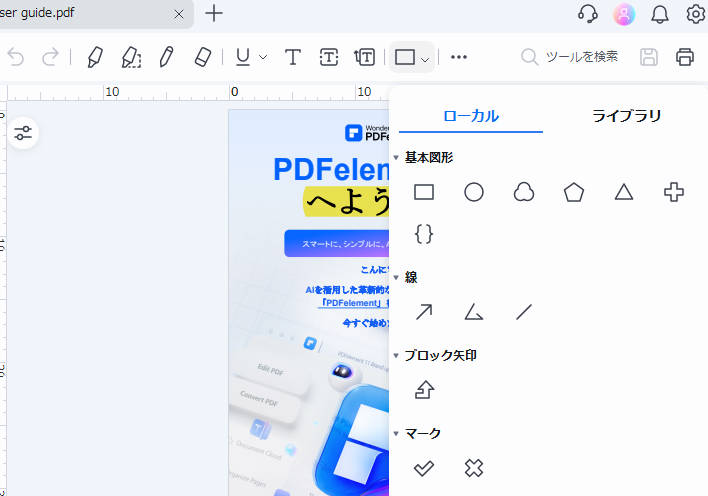Viewport: 708px width, 496px height.
Task: Click the tool search field
Action: (569, 57)
